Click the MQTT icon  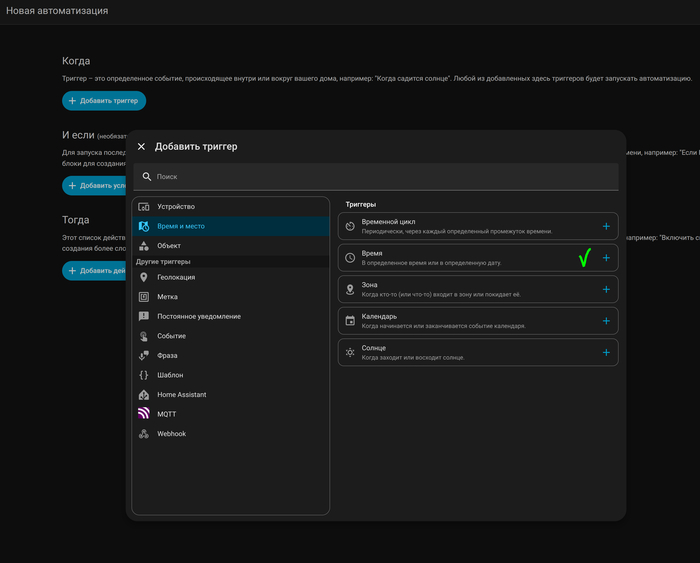144,414
